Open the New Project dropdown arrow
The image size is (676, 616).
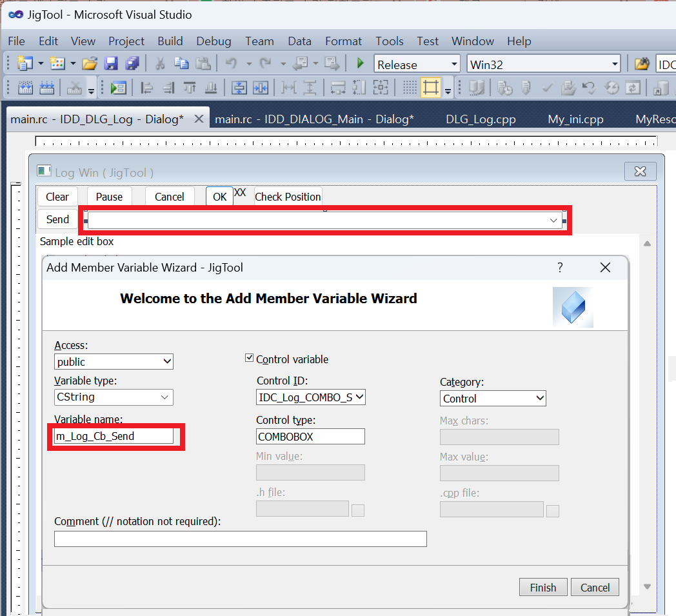[x=41, y=64]
